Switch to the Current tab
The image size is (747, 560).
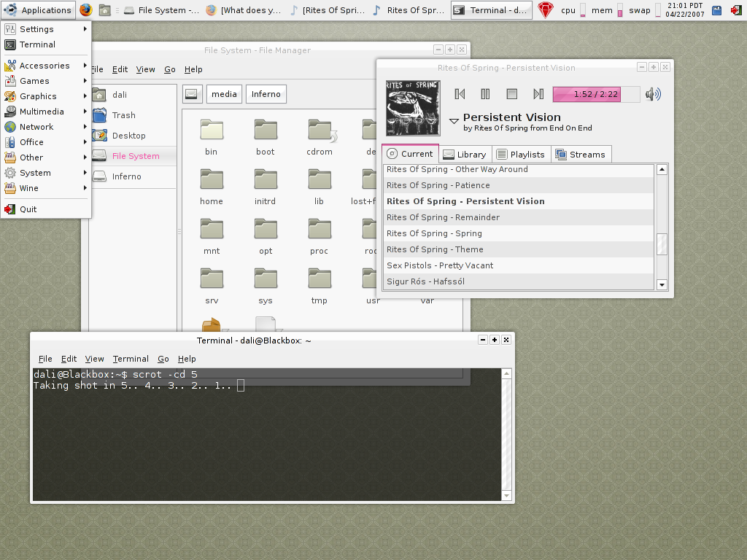410,154
